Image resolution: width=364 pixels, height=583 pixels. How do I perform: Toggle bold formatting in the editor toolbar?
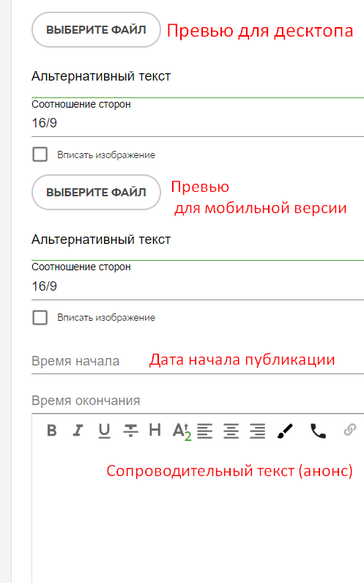click(x=52, y=431)
